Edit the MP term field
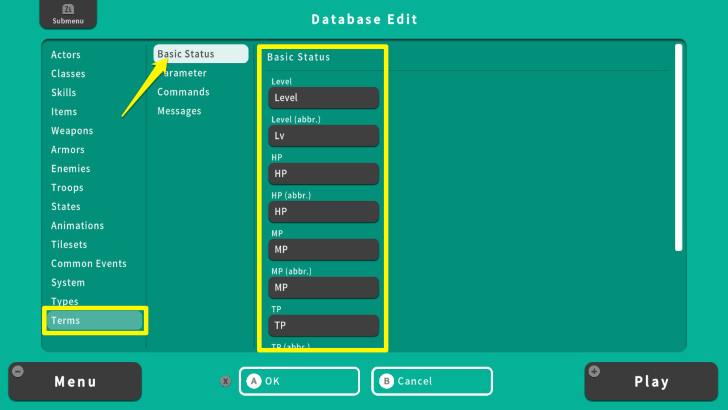Screen dimensions: 728x410 coord(324,250)
